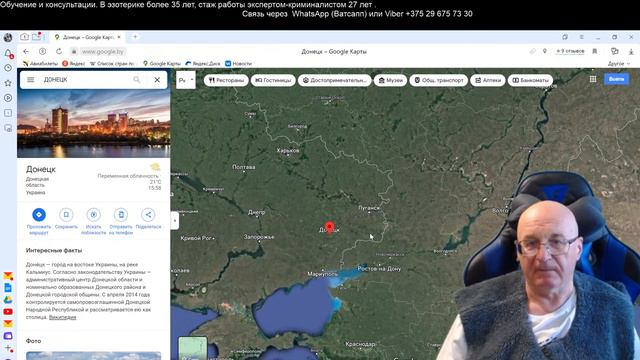This screenshot has width=640, height=360.
Task: Open the Яндекс Диск bookmark
Action: click(x=202, y=64)
